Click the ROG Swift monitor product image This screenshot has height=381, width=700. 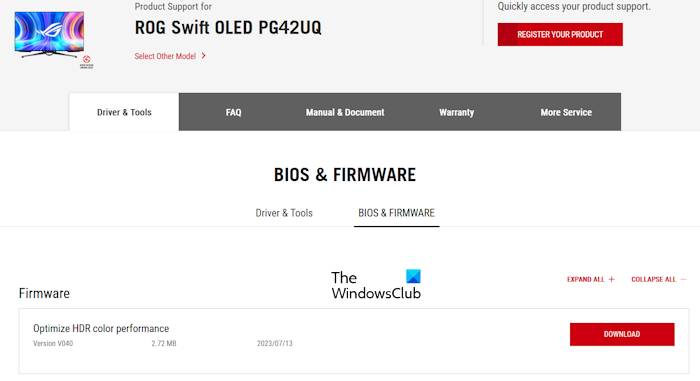point(49,34)
